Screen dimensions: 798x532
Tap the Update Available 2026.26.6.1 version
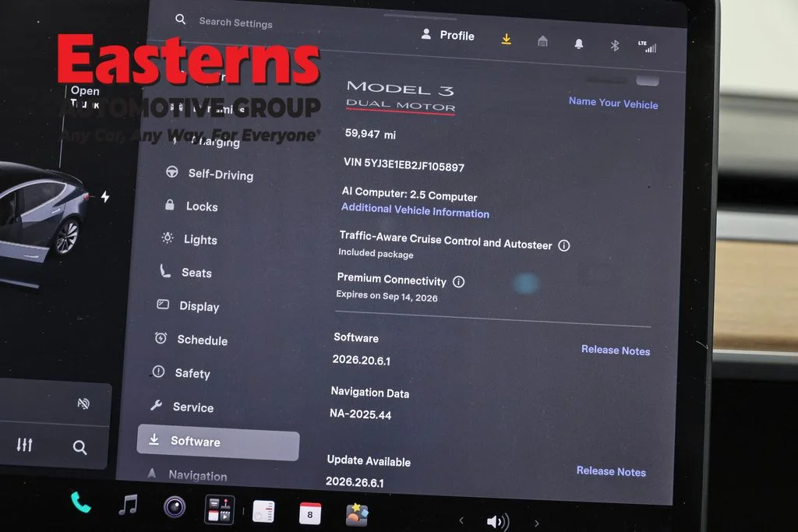(x=355, y=481)
